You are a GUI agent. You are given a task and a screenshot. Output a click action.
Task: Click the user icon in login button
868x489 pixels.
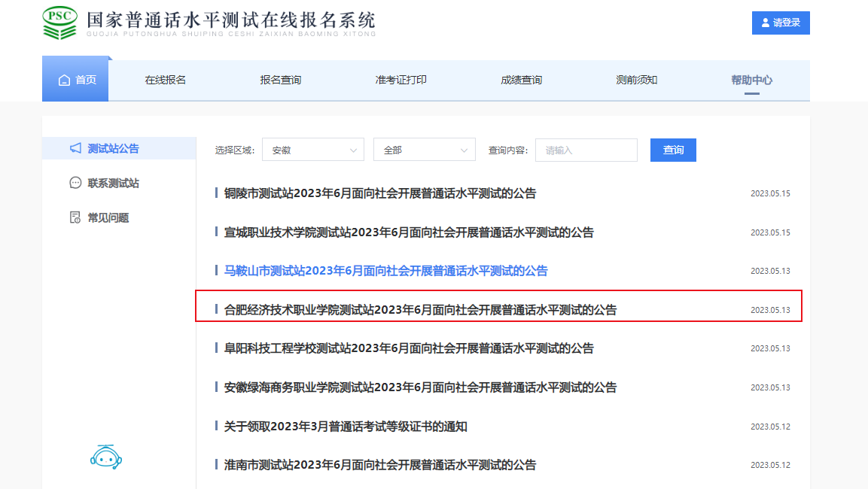click(766, 23)
